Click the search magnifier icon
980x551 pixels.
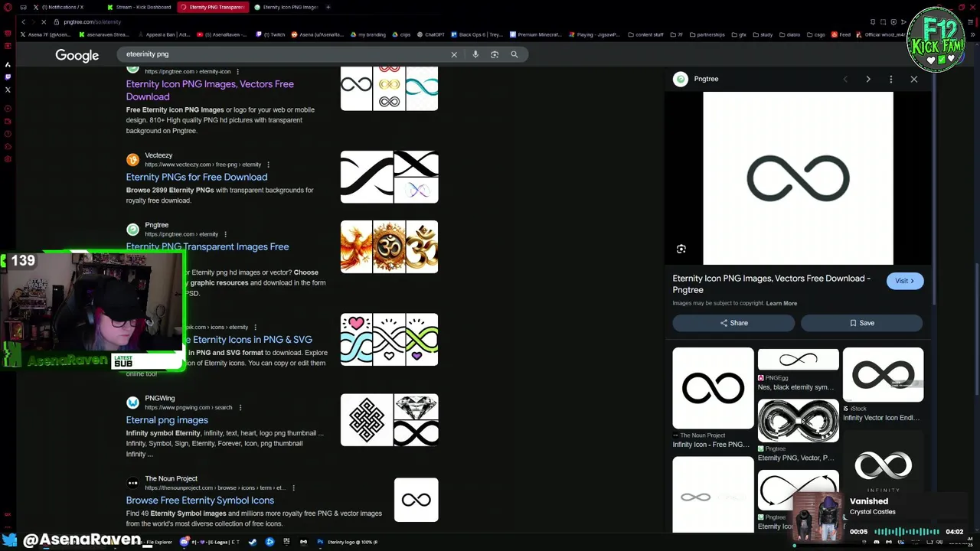(x=514, y=54)
